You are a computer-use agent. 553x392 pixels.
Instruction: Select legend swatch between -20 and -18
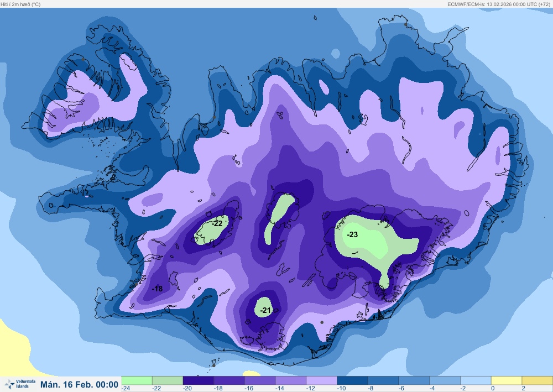198,380
